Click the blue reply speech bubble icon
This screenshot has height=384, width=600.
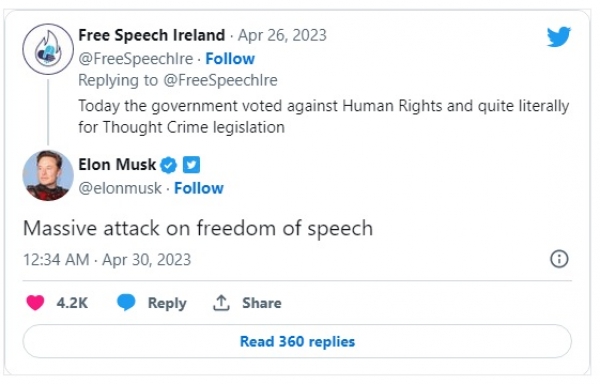pyautogui.click(x=126, y=302)
